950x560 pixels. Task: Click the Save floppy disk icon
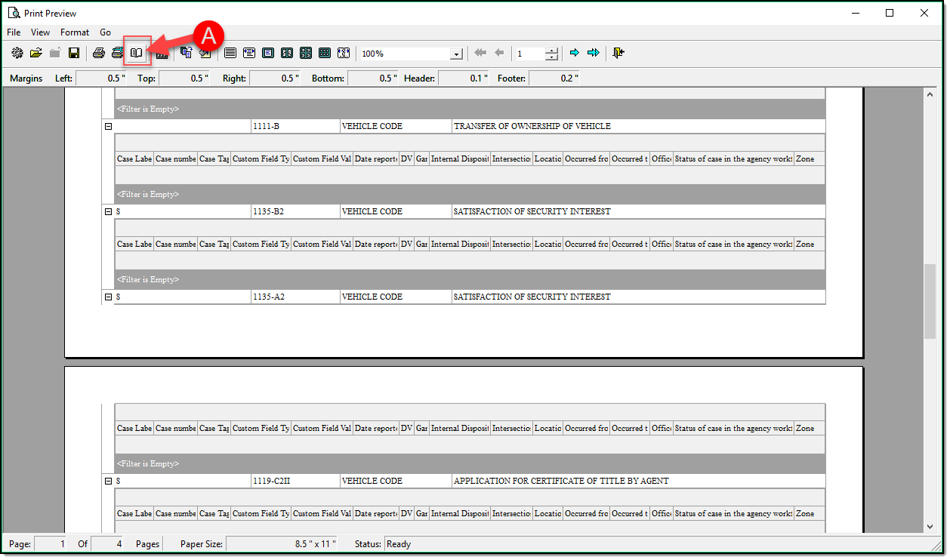point(74,53)
